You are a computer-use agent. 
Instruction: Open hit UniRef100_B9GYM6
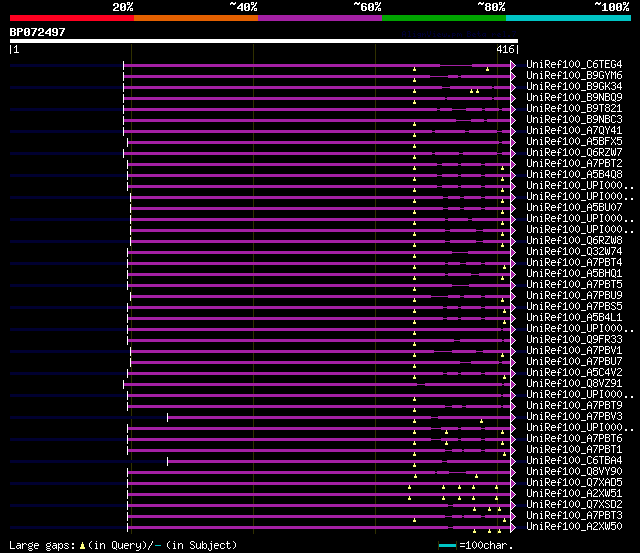coord(574,76)
